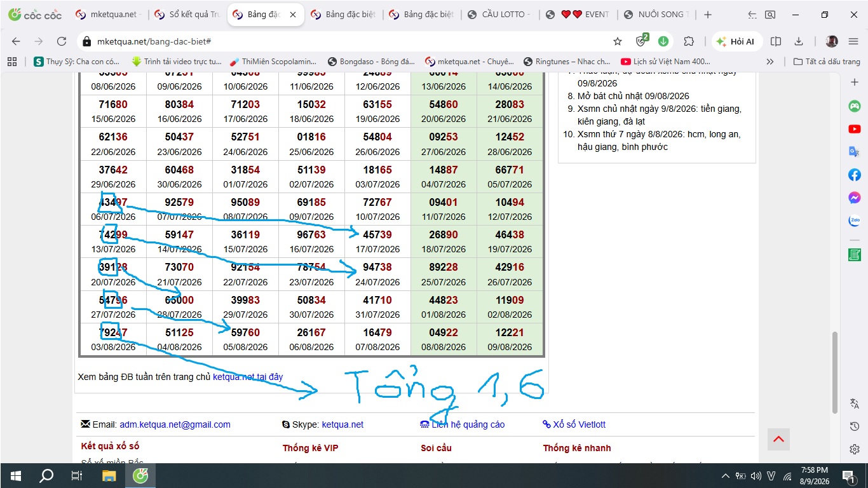Click Mở bát chủ nhật 09/08/2026 item
This screenshot has height=488, width=868.
[x=634, y=96]
